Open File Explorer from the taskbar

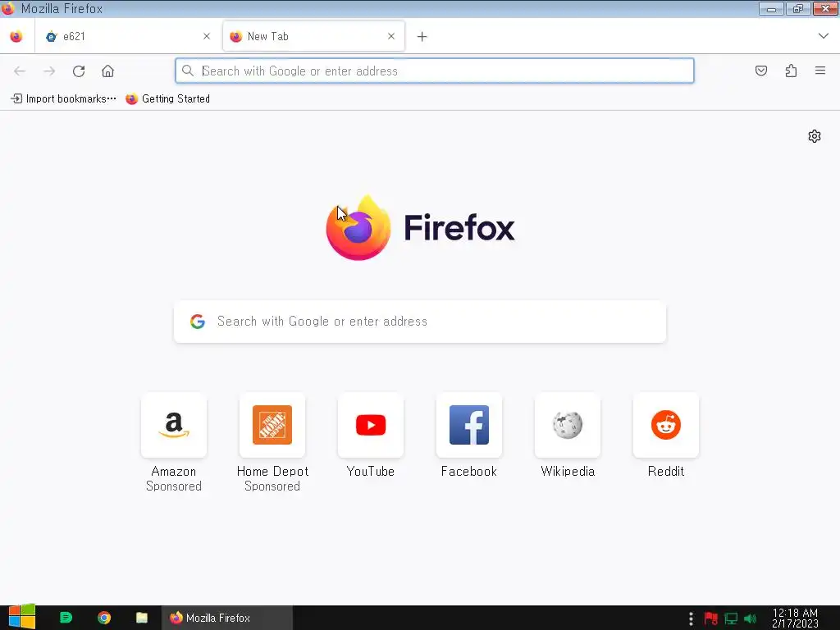(141, 618)
